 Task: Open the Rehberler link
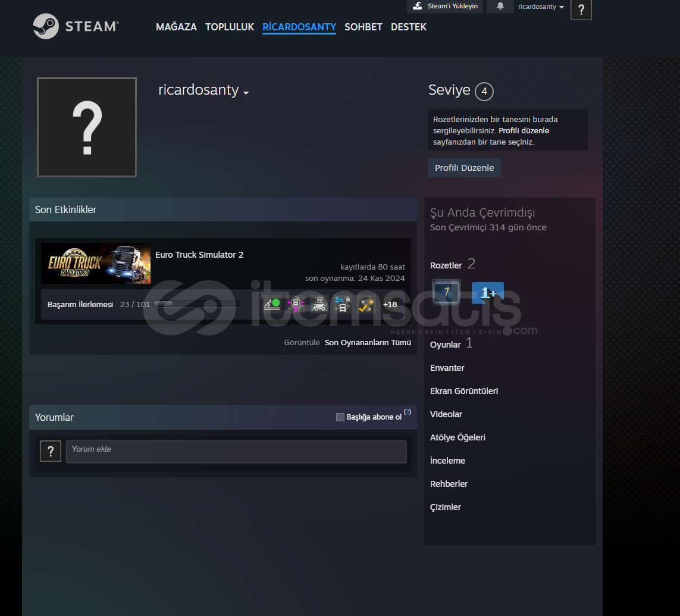[449, 484]
